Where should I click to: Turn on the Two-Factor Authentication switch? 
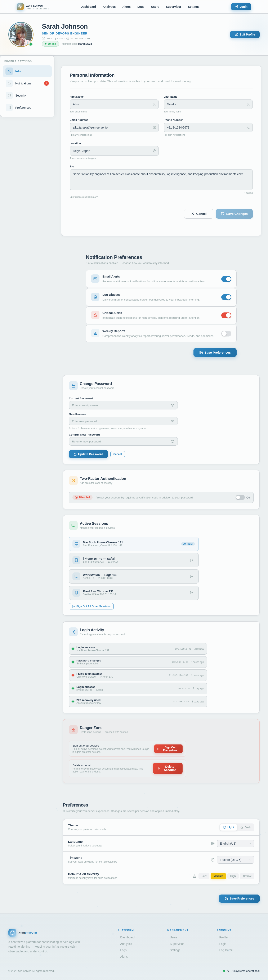pyautogui.click(x=240, y=498)
